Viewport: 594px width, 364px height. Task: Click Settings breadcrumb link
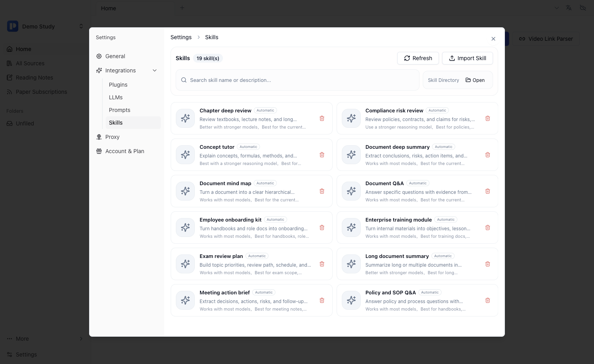click(x=181, y=37)
